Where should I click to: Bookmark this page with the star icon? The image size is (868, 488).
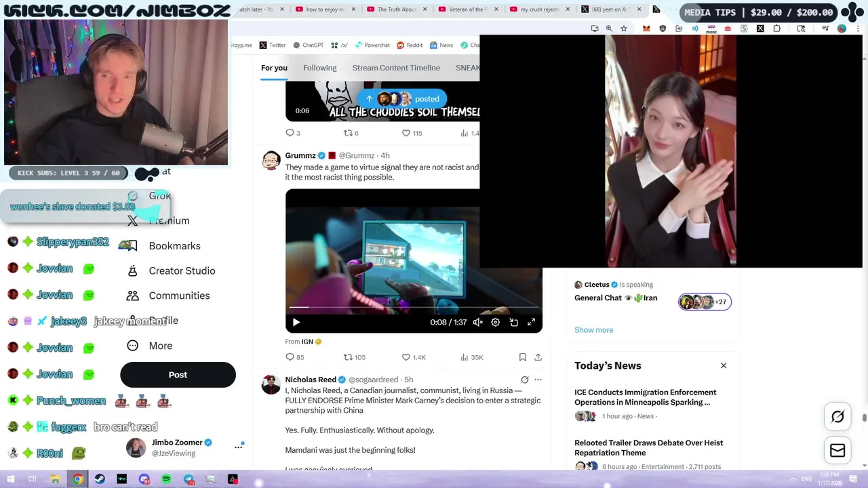(x=623, y=28)
